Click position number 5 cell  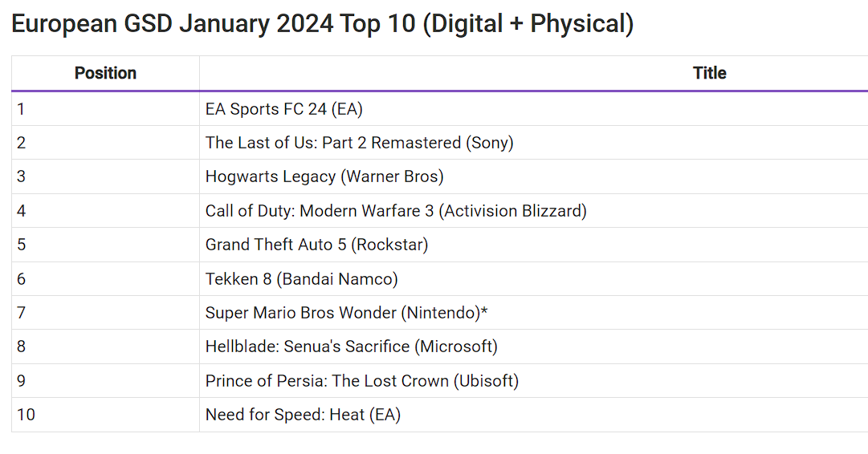[x=105, y=245]
